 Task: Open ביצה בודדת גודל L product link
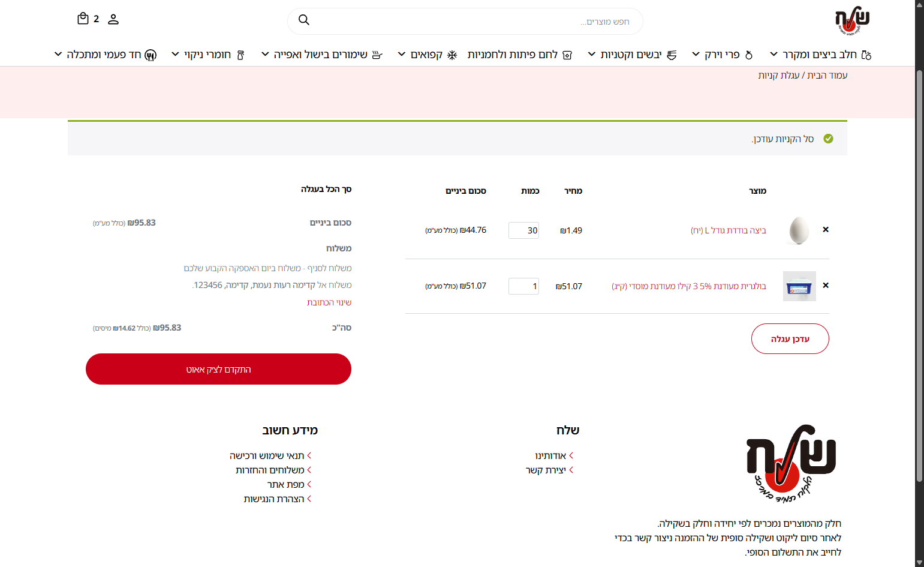[x=728, y=230]
